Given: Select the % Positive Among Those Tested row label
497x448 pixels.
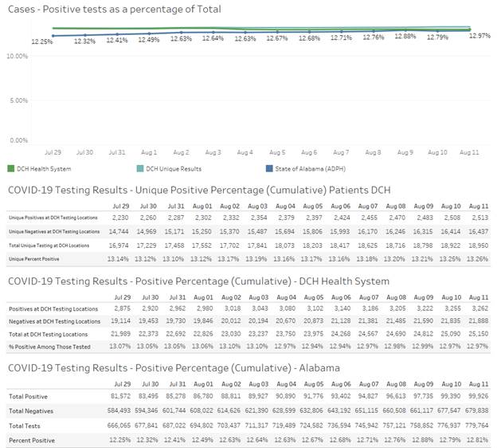Looking at the screenshot, I should click(x=49, y=347).
